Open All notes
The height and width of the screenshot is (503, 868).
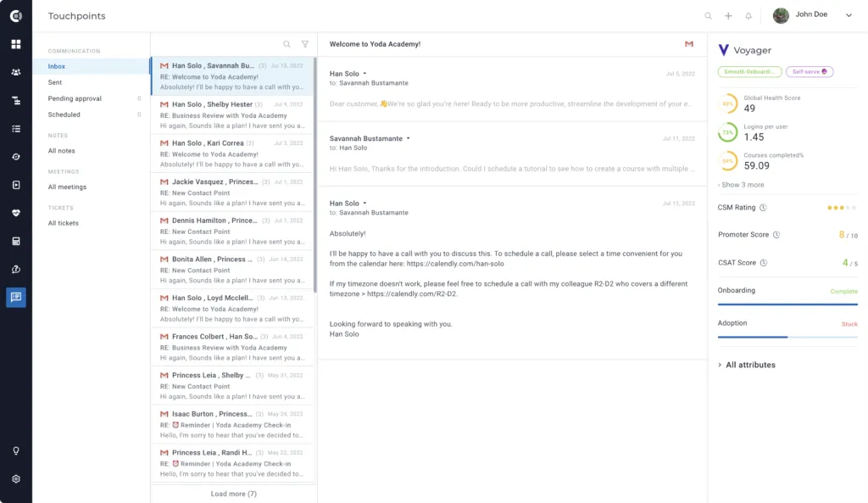[61, 151]
